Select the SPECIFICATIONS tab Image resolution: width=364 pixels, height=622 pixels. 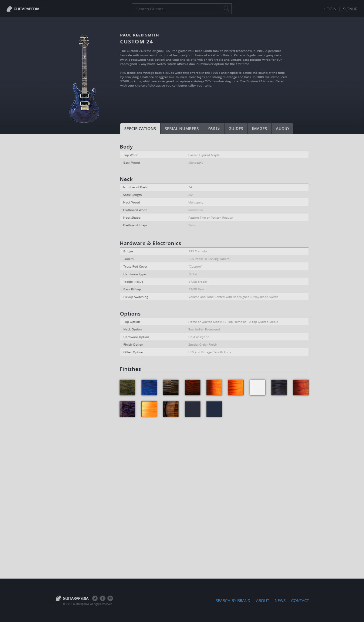(140, 128)
